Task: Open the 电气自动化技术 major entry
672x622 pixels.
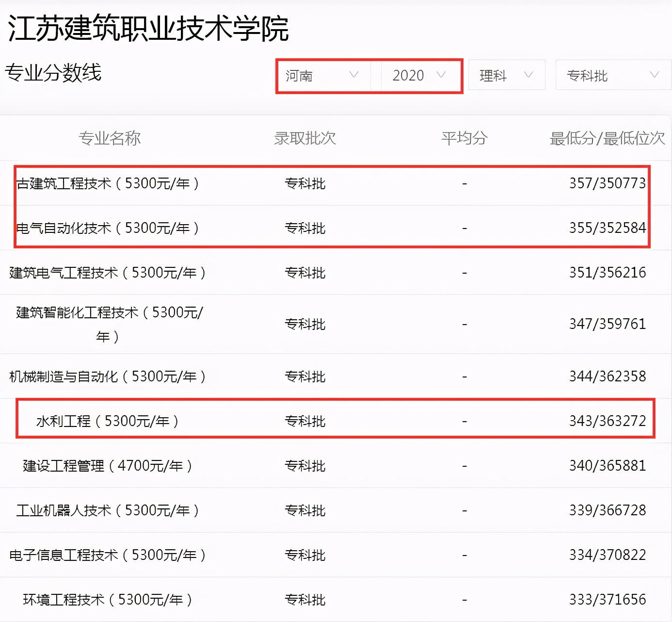Action: 108,227
